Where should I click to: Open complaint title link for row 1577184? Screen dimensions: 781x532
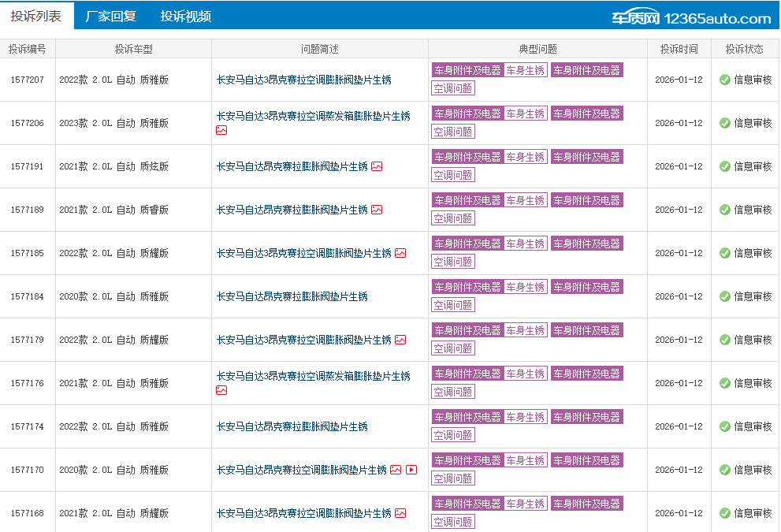pyautogui.click(x=292, y=296)
